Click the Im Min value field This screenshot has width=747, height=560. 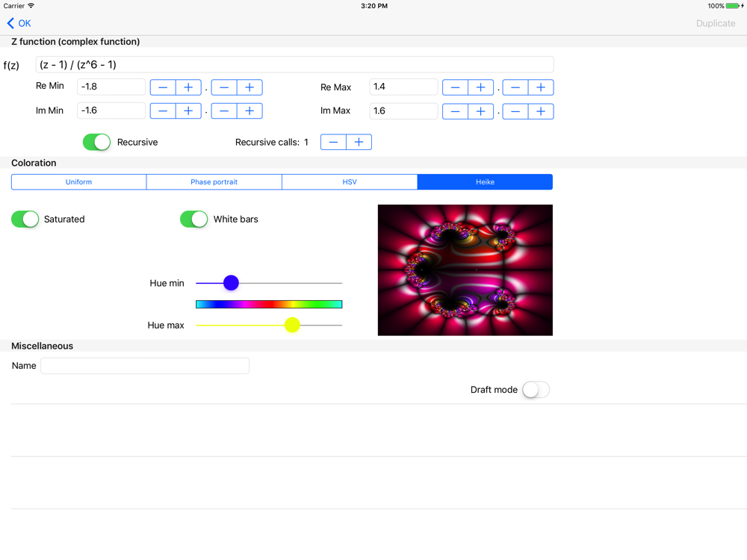click(111, 111)
